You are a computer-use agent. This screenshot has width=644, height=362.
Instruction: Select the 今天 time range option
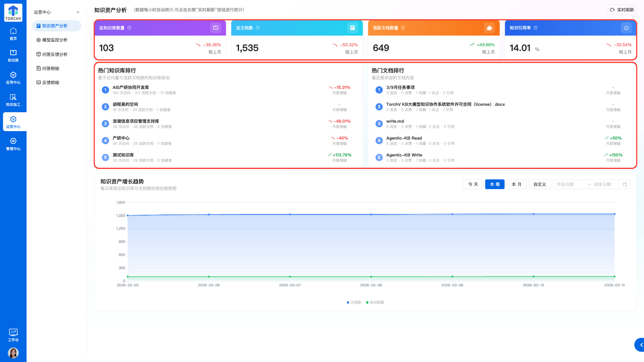click(x=473, y=184)
